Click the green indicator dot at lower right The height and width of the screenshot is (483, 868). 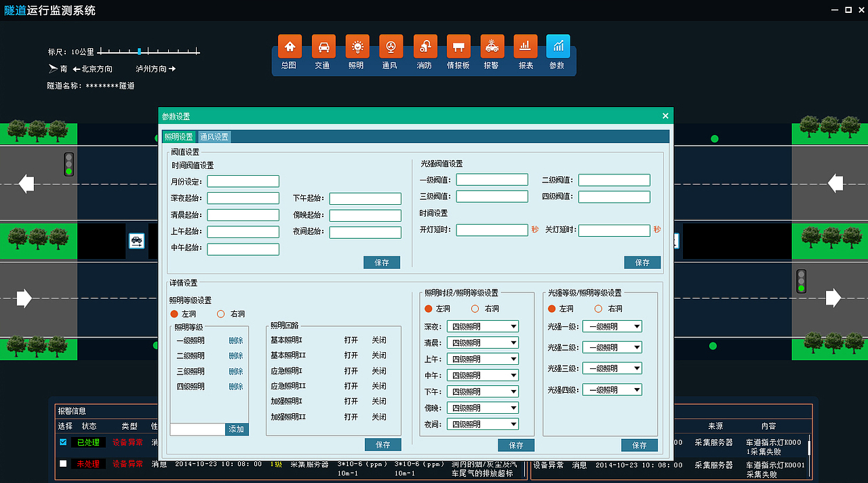(713, 346)
